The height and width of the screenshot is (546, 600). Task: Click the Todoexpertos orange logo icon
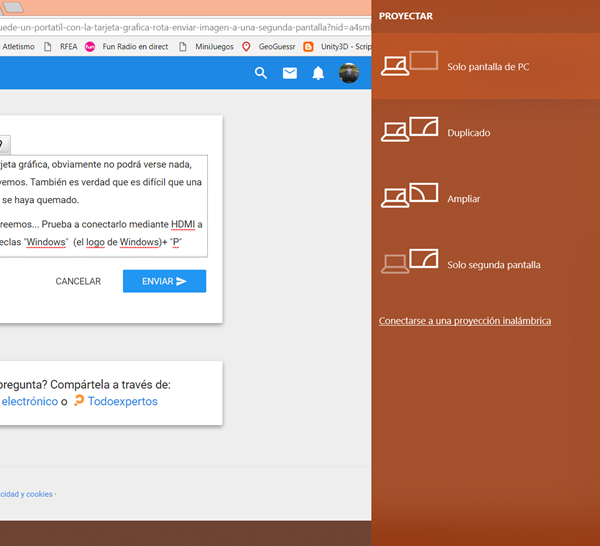79,400
